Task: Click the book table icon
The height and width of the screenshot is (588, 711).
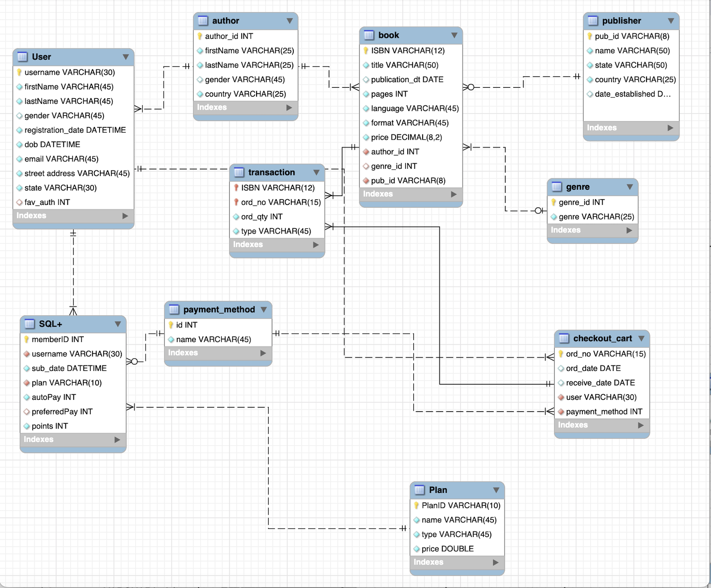Action: tap(369, 35)
